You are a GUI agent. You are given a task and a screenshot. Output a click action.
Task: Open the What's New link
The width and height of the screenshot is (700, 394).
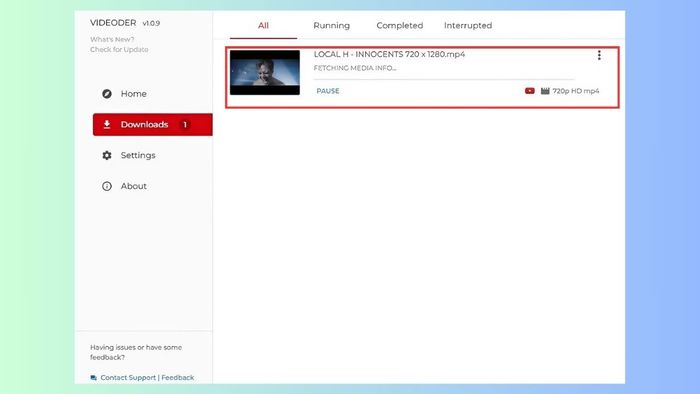click(x=112, y=39)
